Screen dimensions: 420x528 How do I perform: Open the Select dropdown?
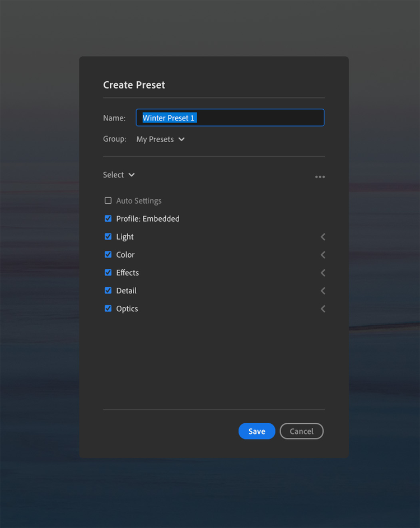(119, 175)
